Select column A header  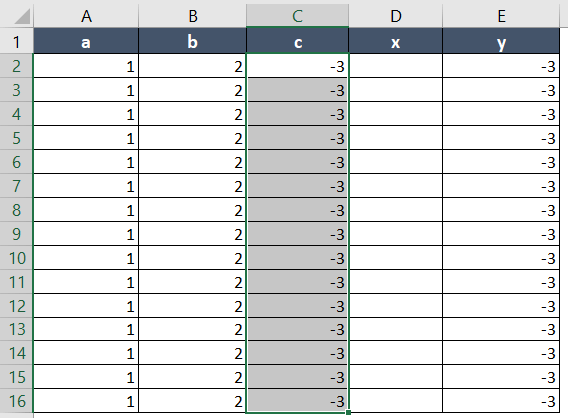tap(86, 16)
